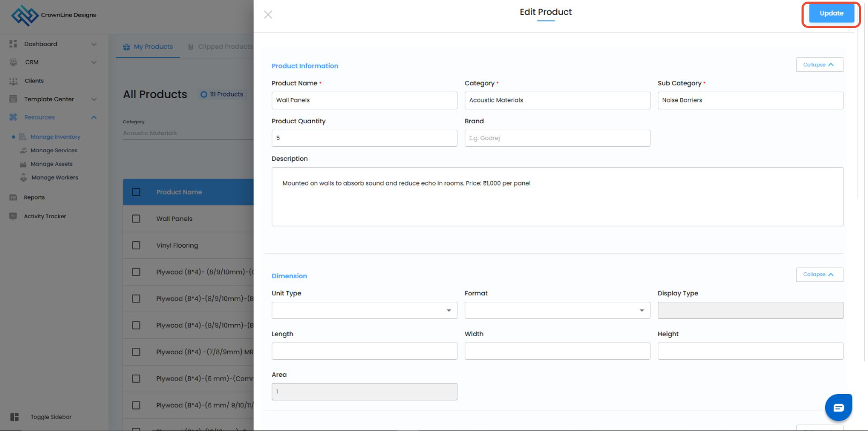
Task: Click the Product Quantity input field
Action: pyautogui.click(x=364, y=138)
